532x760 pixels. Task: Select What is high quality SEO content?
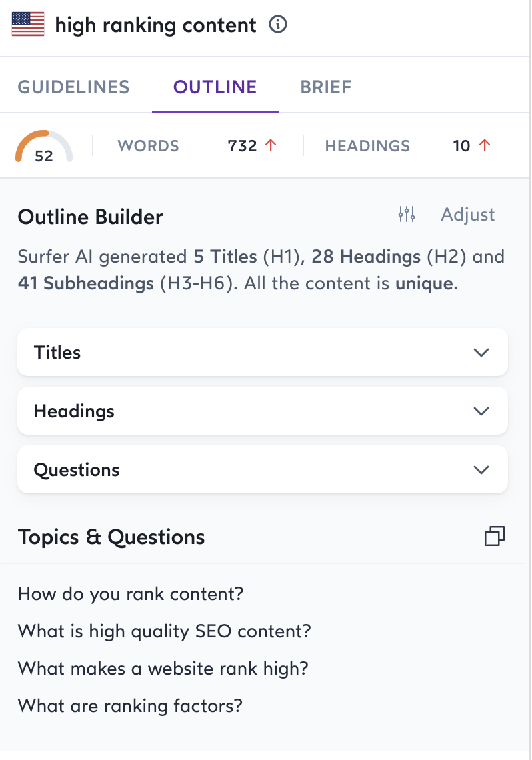(164, 631)
